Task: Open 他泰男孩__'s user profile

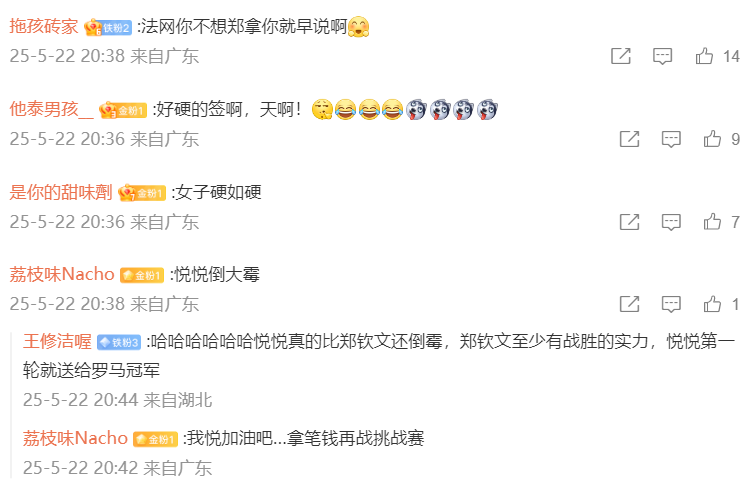Action: click(51, 110)
